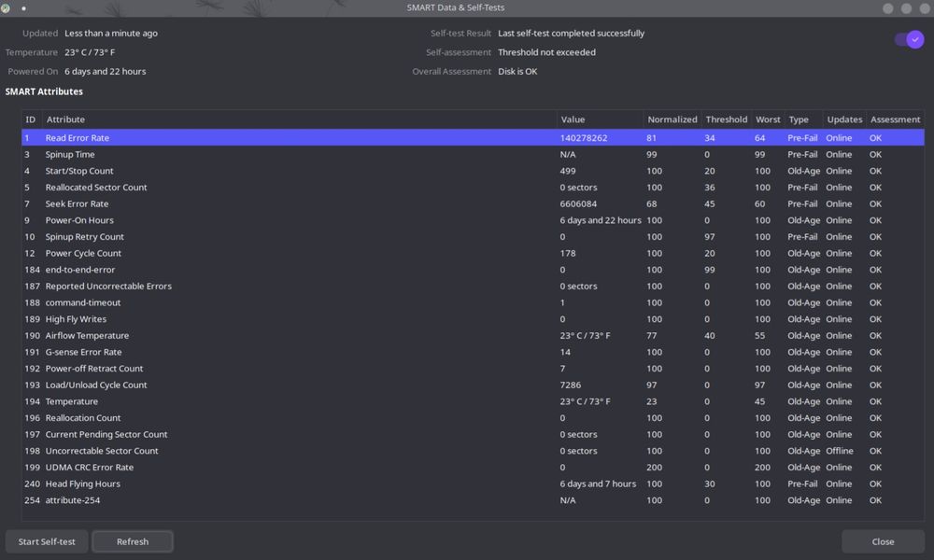Click the value 6606084
The height and width of the screenshot is (560, 934).
pos(578,203)
